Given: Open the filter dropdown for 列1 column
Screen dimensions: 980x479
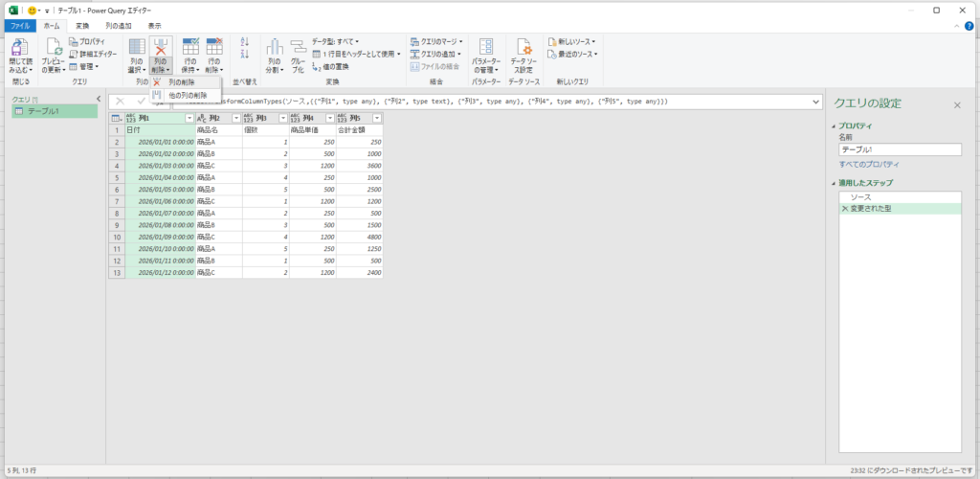Looking at the screenshot, I should point(189,118).
